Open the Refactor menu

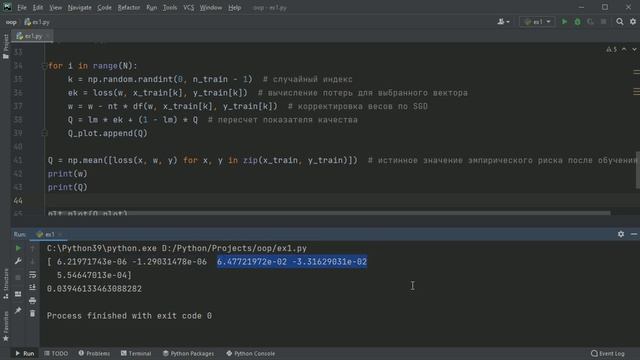coord(129,7)
